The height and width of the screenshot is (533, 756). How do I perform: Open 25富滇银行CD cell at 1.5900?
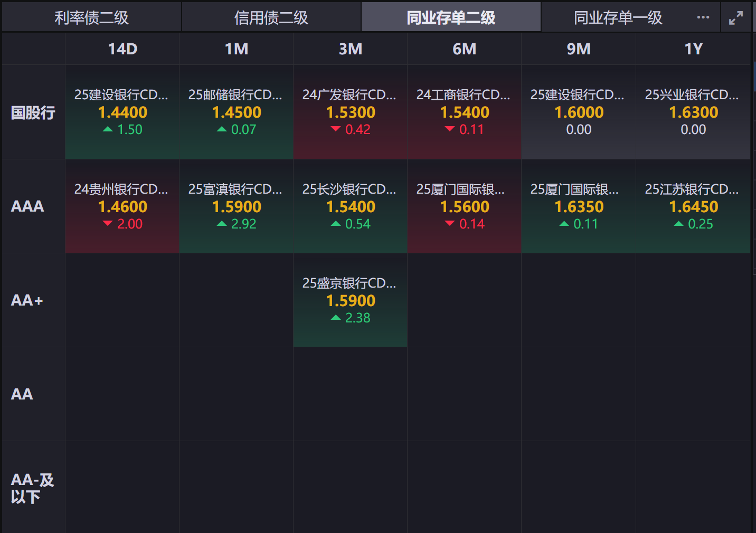tap(237, 206)
